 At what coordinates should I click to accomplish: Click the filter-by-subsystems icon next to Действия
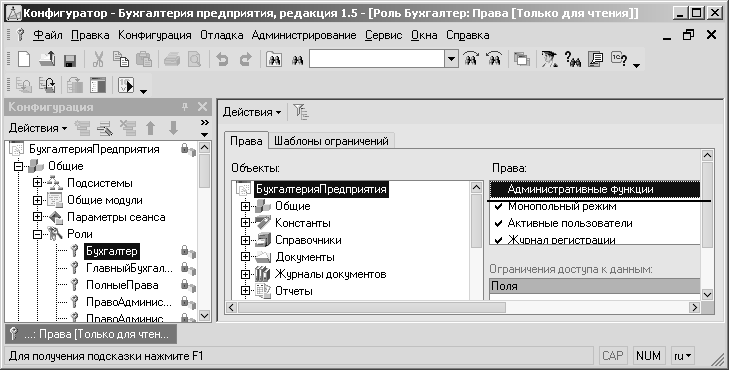click(x=301, y=112)
